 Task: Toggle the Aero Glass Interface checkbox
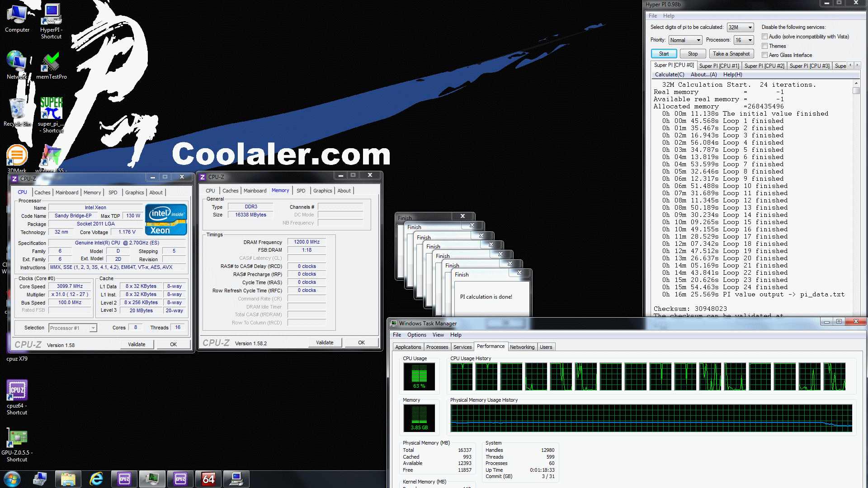pos(764,55)
